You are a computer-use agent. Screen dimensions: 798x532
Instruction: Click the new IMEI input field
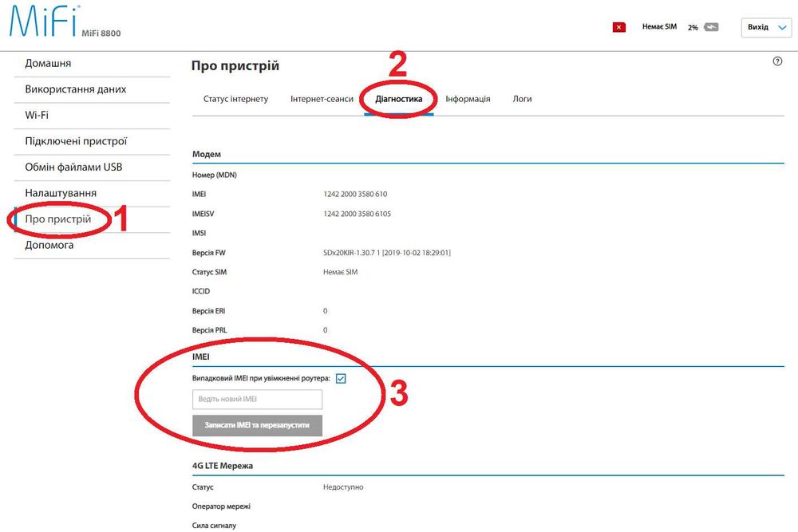pyautogui.click(x=257, y=400)
